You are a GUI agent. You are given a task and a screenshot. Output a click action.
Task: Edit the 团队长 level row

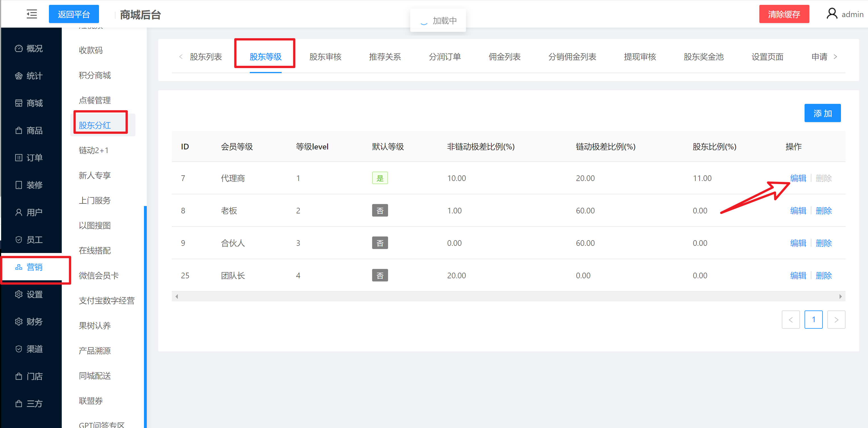point(798,275)
